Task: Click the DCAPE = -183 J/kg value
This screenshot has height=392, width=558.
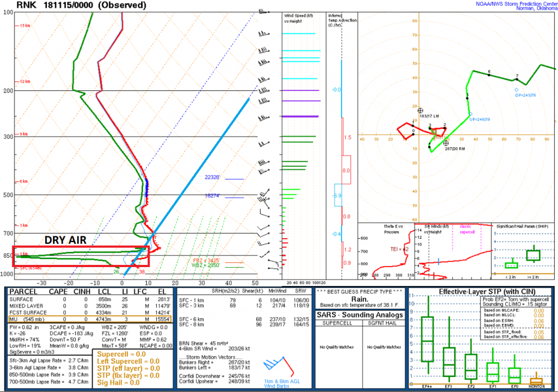Action: point(71,333)
